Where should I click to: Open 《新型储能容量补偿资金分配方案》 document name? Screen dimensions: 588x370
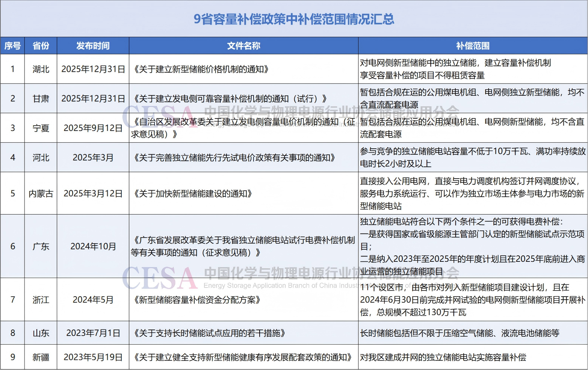197,300
